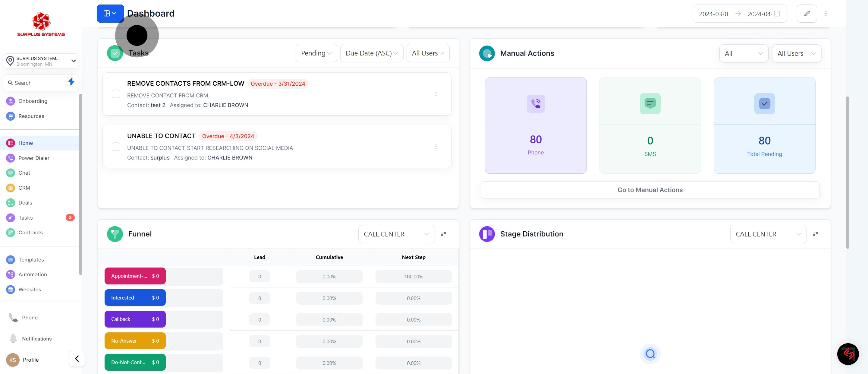The height and width of the screenshot is (374, 868).
Task: Check the REMOVE CONTACTS FROM CRM-LOW task checkbox
Action: (116, 94)
